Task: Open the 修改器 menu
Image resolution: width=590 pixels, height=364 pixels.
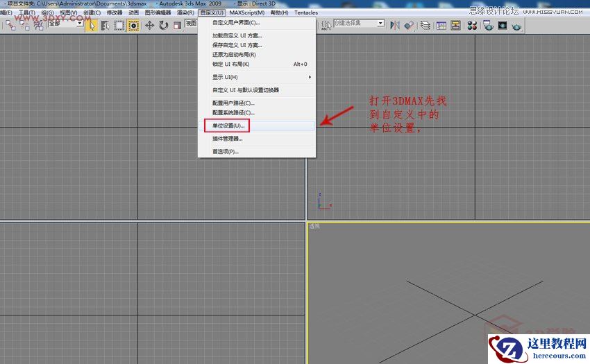Action: [115, 12]
